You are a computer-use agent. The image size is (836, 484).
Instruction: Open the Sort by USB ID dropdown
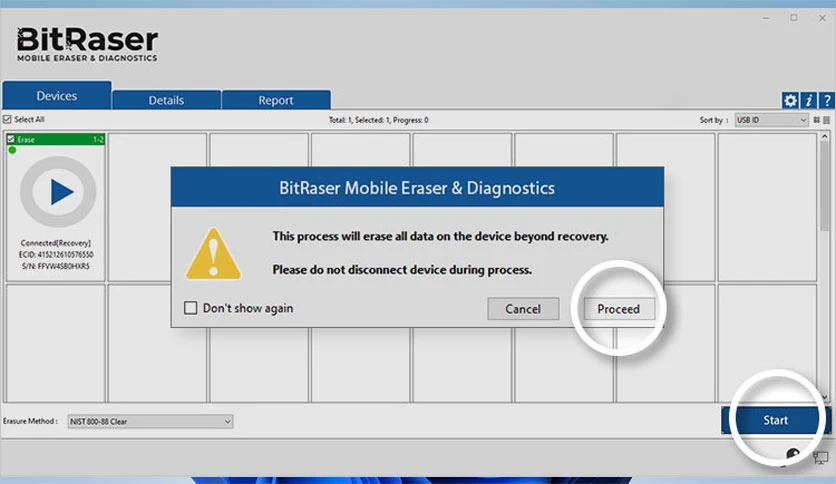pyautogui.click(x=771, y=120)
